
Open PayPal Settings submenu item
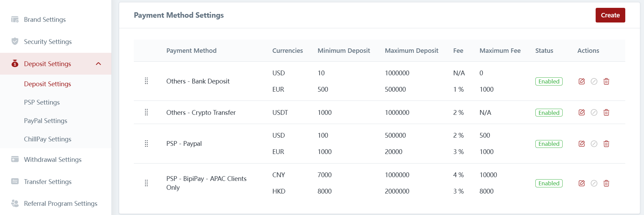[x=45, y=121]
